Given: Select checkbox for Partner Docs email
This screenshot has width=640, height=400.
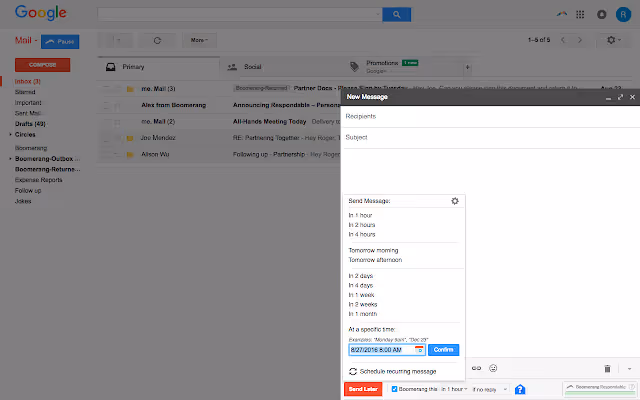Looking at the screenshot, I should click(106, 89).
